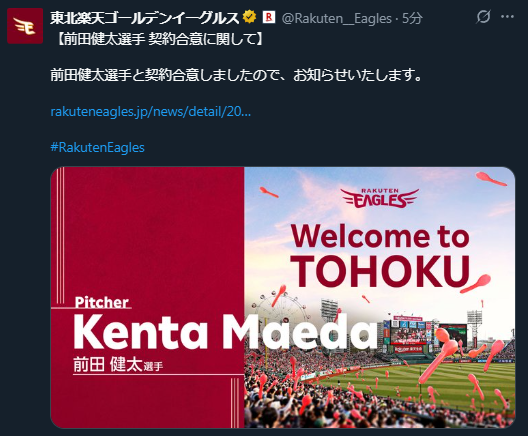The width and height of the screenshot is (528, 436).
Task: Open the Grok explain post icon
Action: click(483, 16)
